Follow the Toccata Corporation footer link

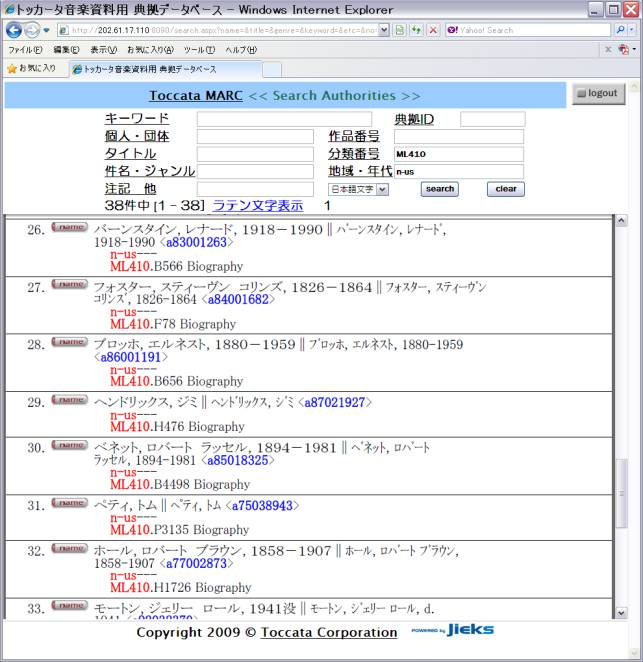pos(329,632)
